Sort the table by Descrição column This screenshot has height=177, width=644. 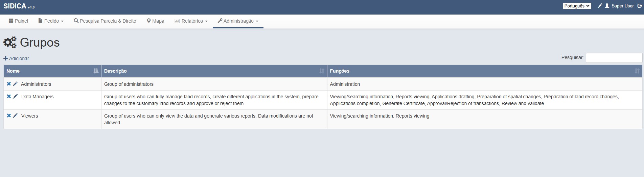pos(214,71)
